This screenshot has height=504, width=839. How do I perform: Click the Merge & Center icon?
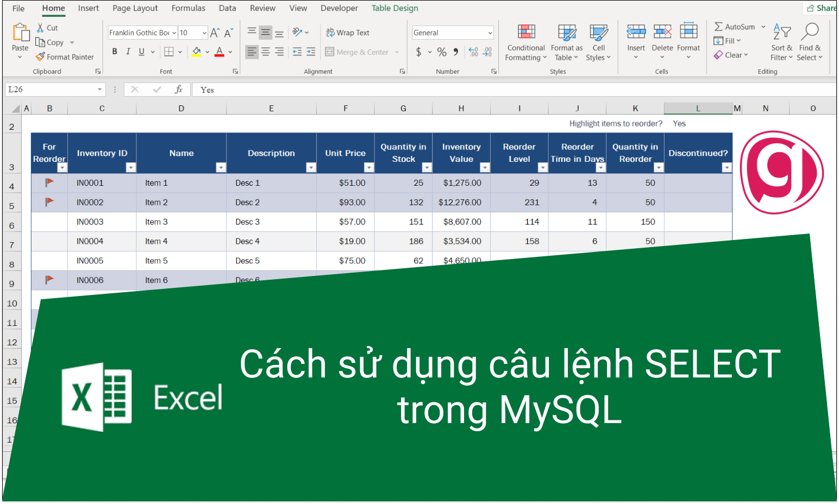click(x=330, y=52)
